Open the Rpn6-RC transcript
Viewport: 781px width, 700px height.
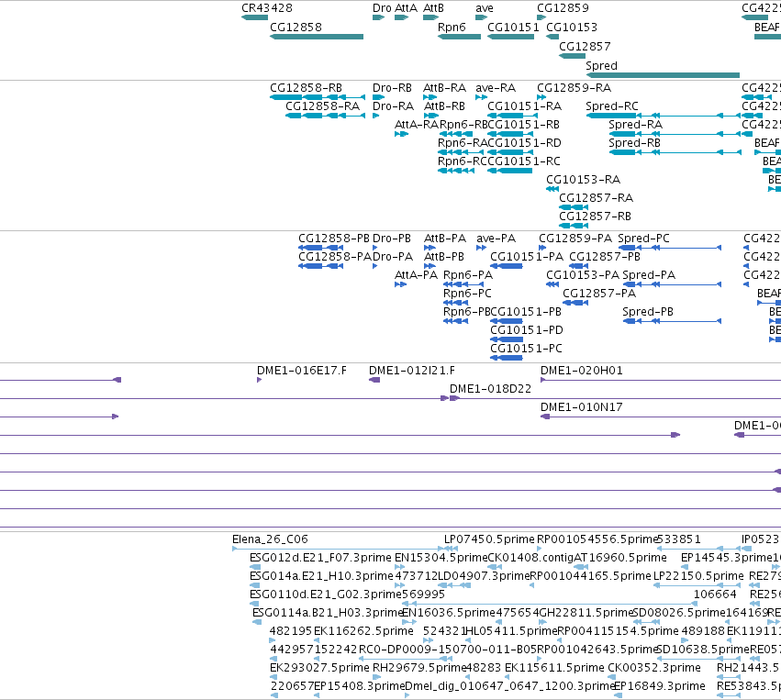[456, 171]
